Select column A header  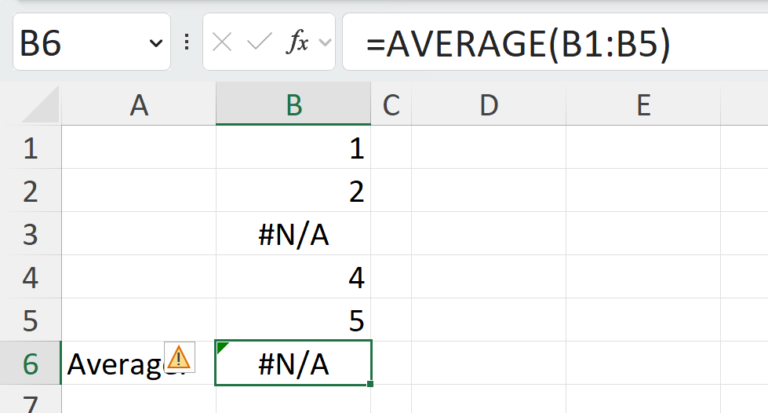point(139,104)
